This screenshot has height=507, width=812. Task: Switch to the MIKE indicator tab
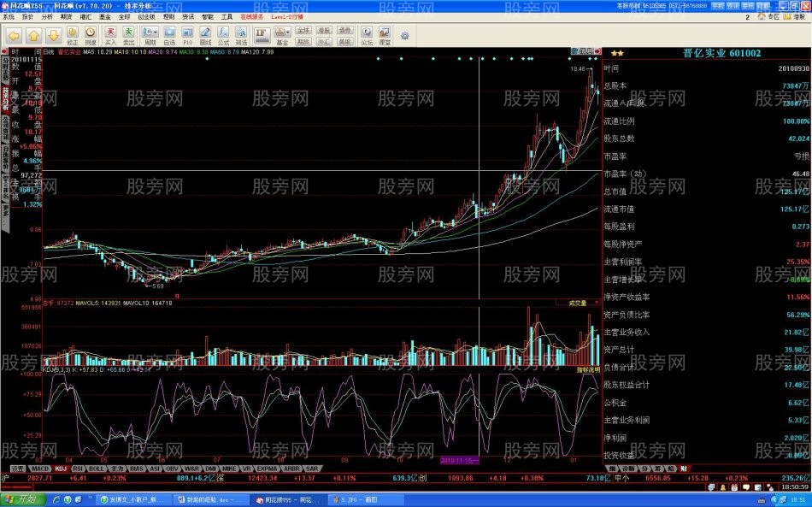point(229,469)
